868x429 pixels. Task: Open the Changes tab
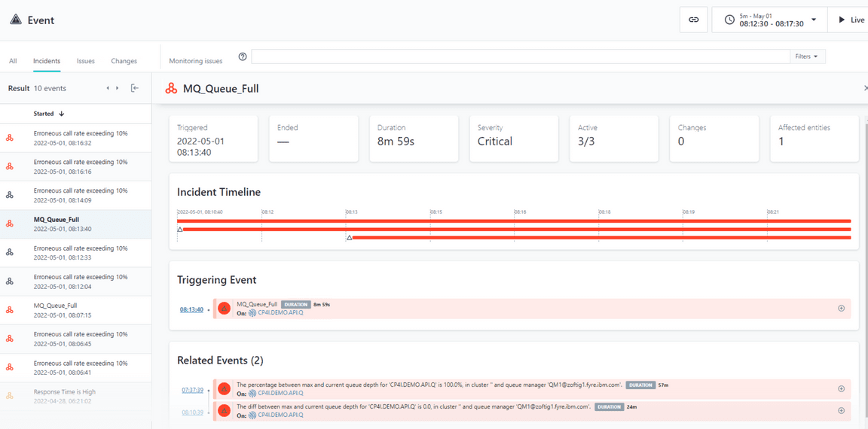124,61
